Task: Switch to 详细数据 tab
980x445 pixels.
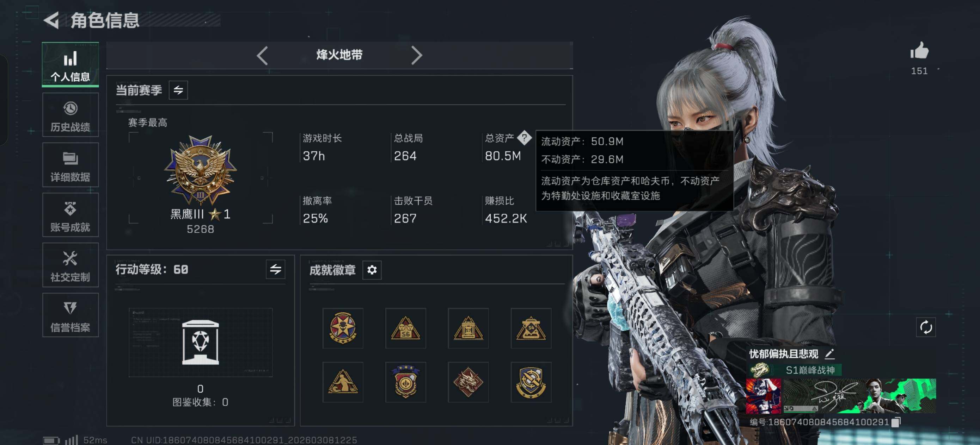Action: (x=71, y=165)
